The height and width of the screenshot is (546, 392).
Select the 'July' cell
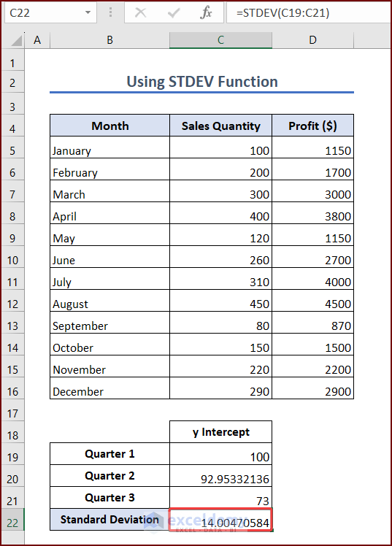(109, 279)
